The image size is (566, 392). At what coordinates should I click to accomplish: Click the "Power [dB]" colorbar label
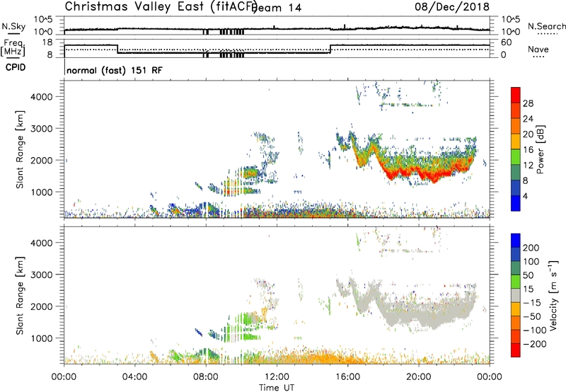(541, 149)
